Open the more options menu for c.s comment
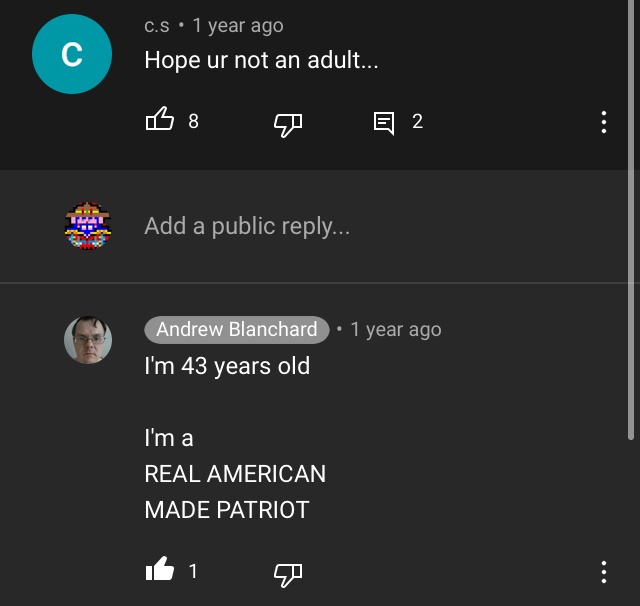The width and height of the screenshot is (640, 606). point(604,122)
